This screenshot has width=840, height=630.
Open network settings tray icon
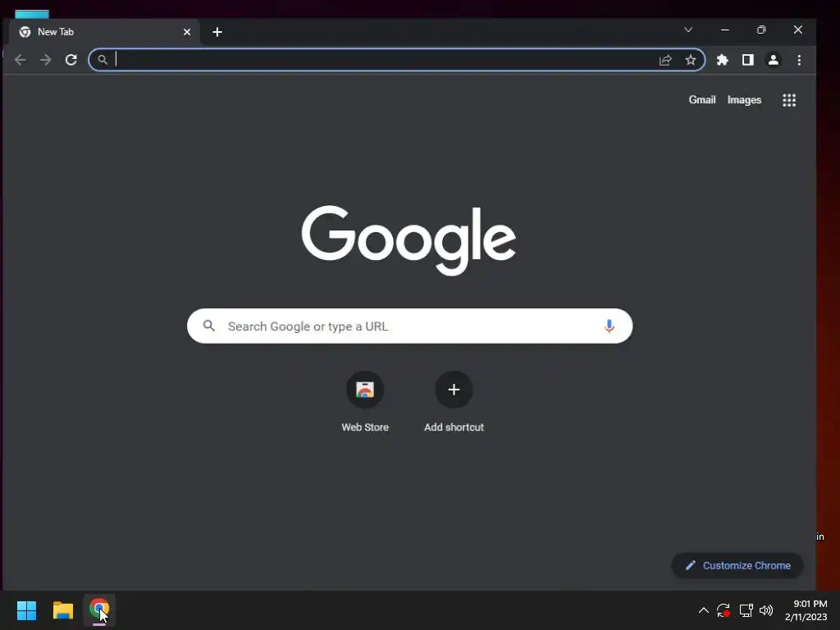[x=746, y=610]
